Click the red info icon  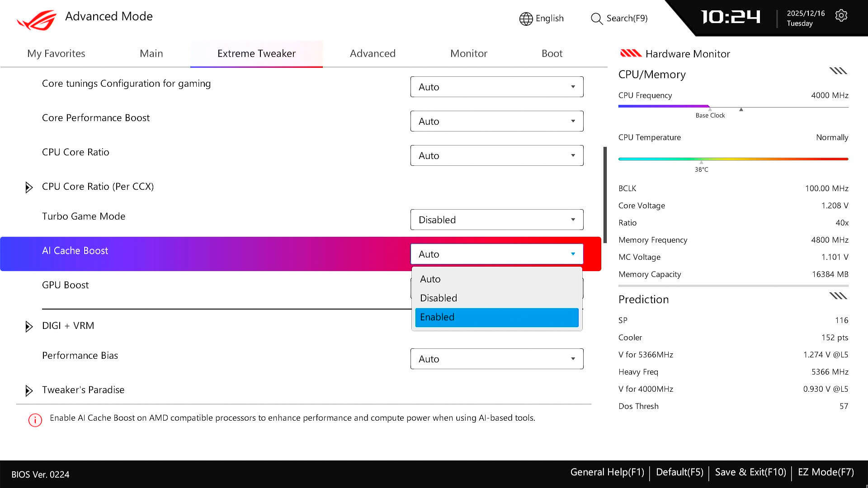coord(35,420)
